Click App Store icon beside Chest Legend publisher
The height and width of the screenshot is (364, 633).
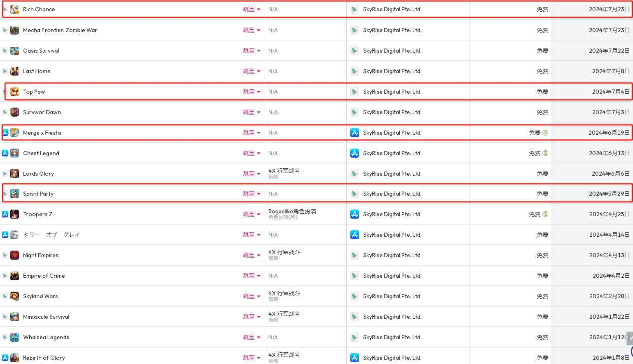point(354,153)
